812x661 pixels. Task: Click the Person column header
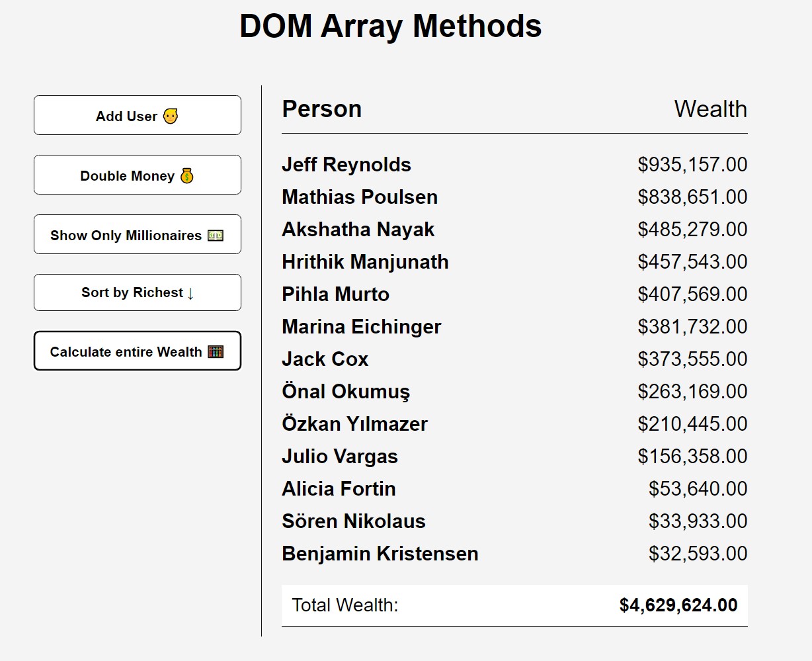pyautogui.click(x=322, y=109)
